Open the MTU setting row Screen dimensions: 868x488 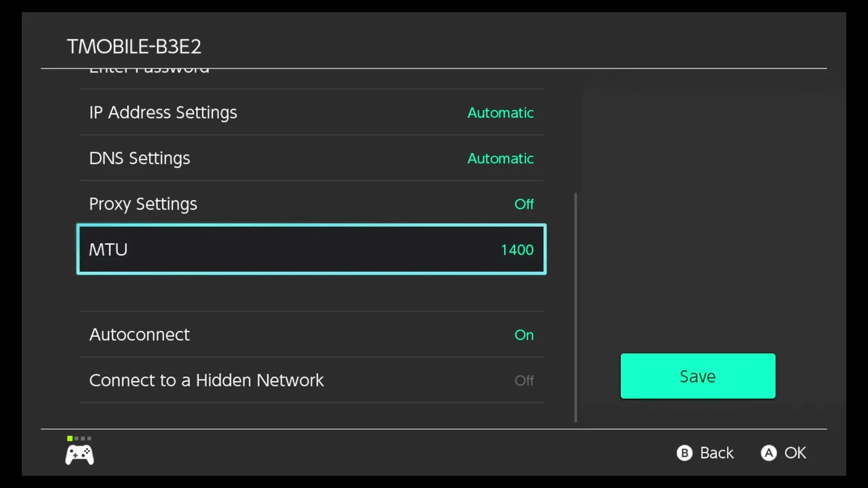coord(311,249)
